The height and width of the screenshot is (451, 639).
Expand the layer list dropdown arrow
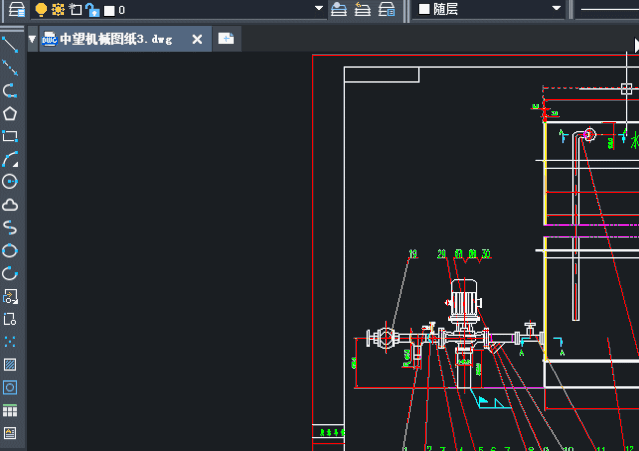click(x=319, y=8)
